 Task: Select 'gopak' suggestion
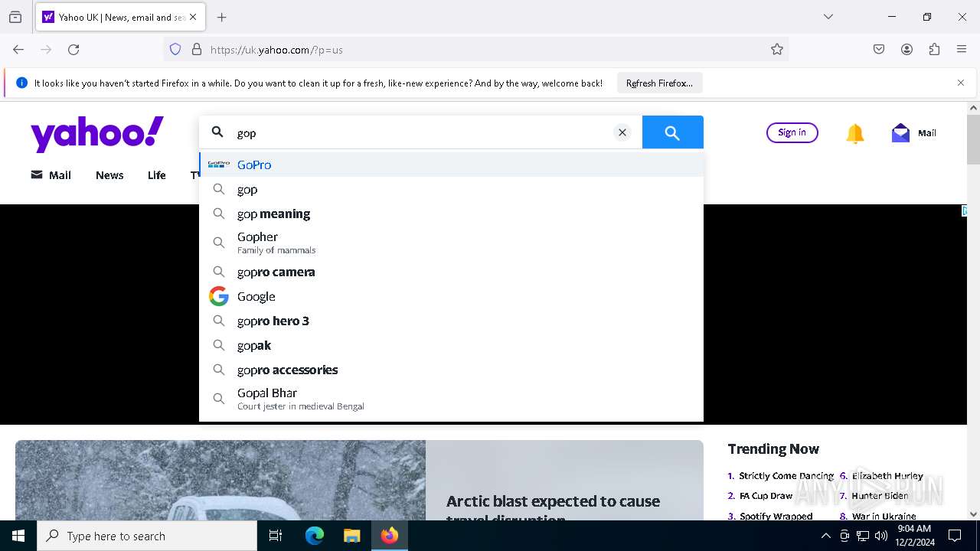pos(451,345)
